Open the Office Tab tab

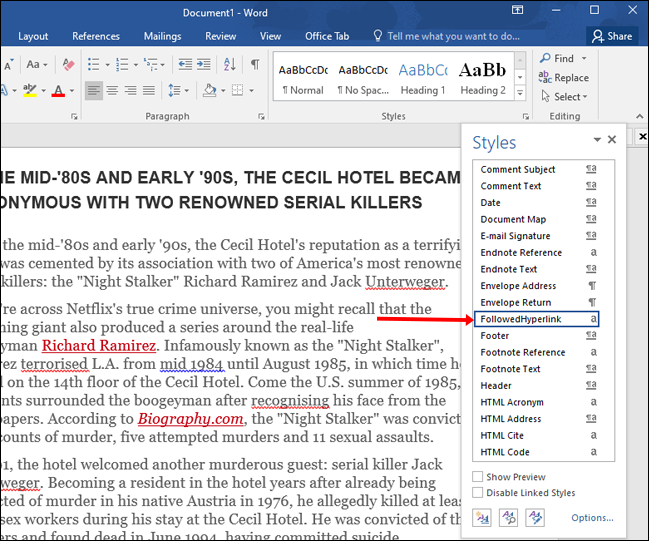click(x=327, y=36)
